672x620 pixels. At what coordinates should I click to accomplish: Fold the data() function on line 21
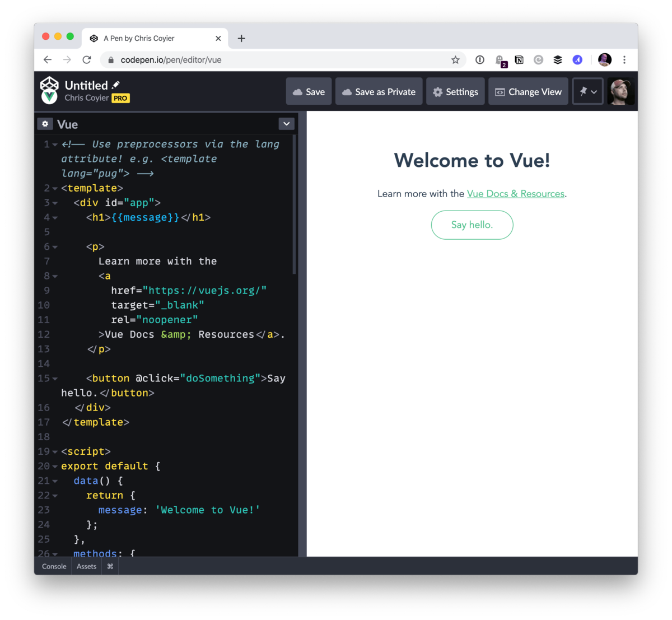[54, 481]
